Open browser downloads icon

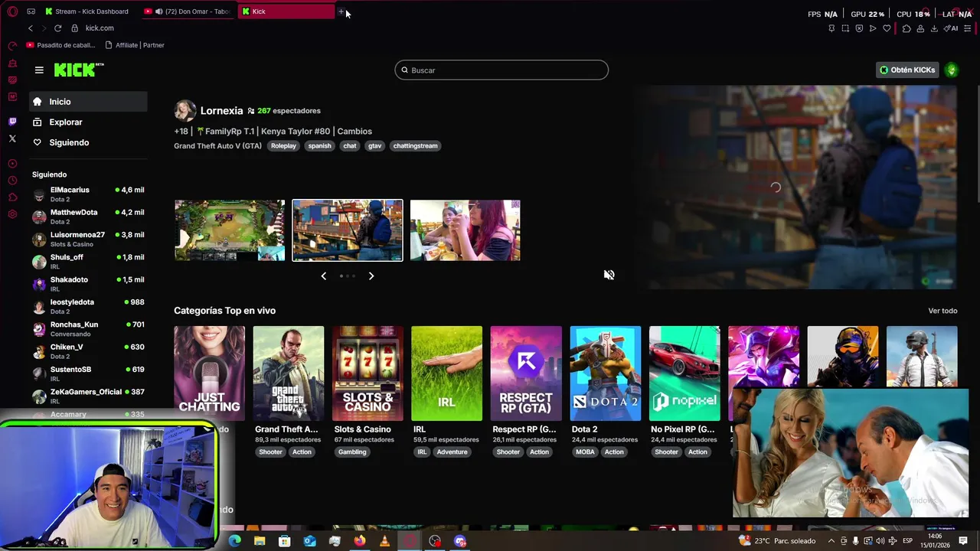(x=934, y=28)
